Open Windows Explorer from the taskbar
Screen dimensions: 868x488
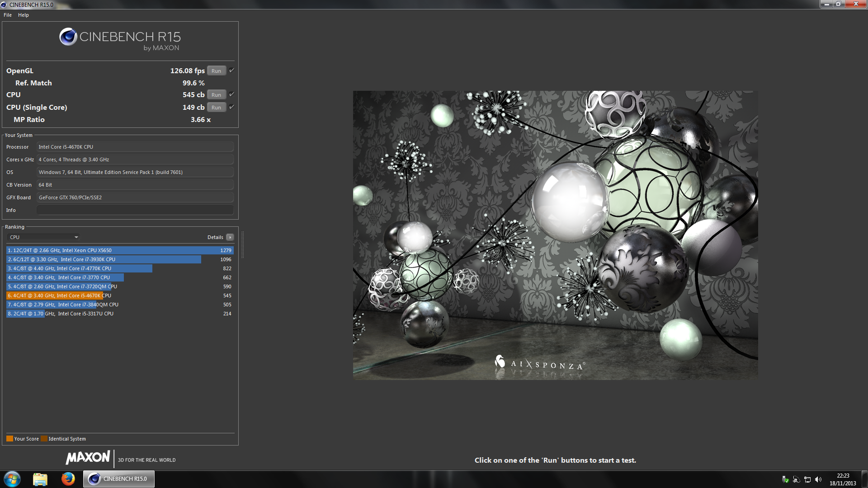click(40, 479)
